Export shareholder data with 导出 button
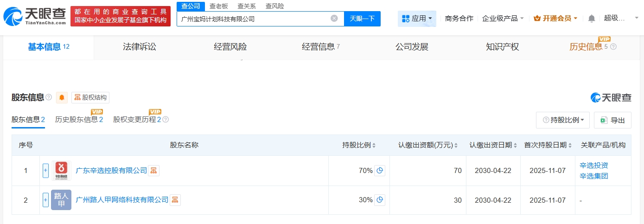Screen dimensions: 644x224 point(612,120)
